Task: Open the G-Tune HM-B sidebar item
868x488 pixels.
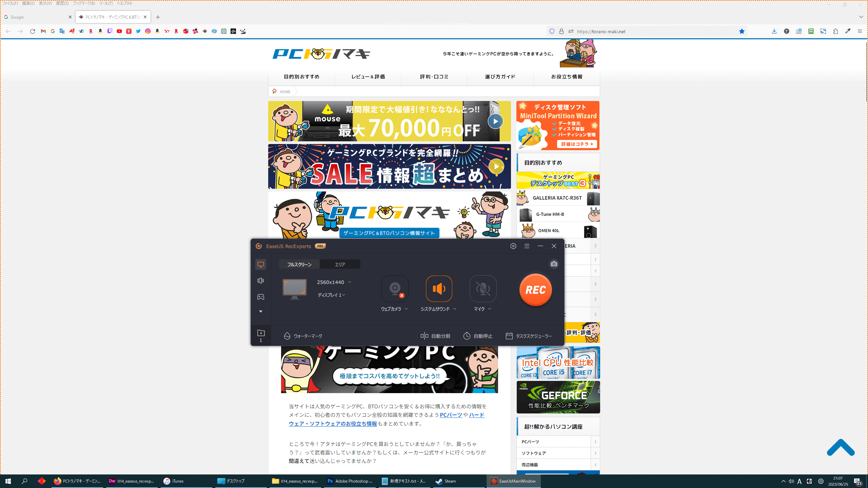Action: click(558, 214)
